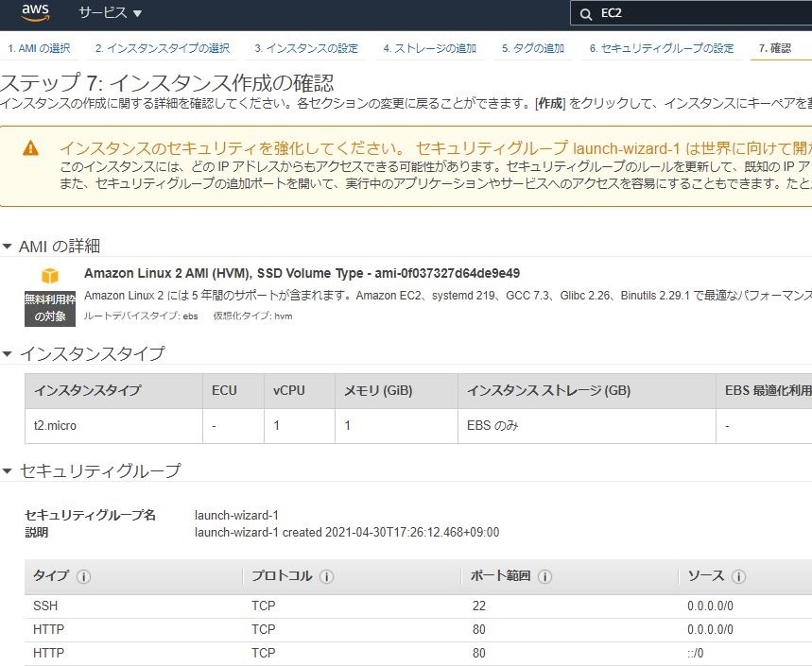This screenshot has height=666, width=812.
Task: Click the 無料利用枠の対象 badge
Action: tap(50, 308)
